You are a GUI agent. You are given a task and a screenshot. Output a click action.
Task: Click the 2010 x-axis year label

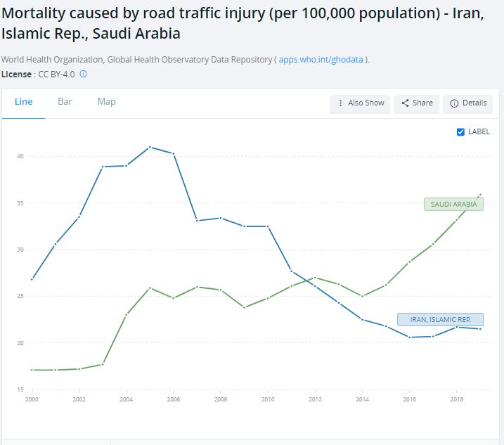click(x=267, y=399)
